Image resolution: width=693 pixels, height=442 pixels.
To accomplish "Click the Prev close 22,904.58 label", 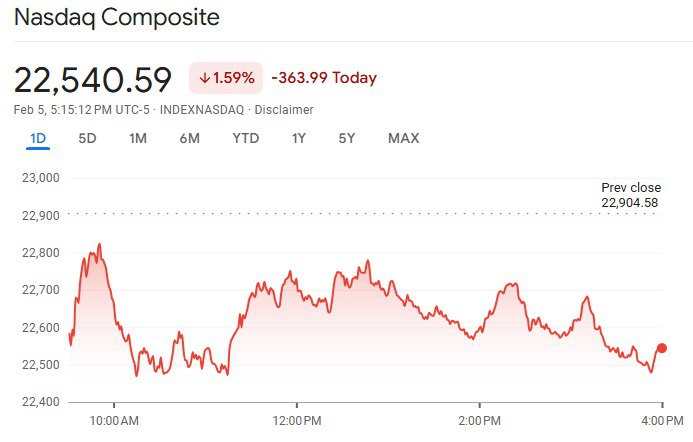I will [x=630, y=195].
